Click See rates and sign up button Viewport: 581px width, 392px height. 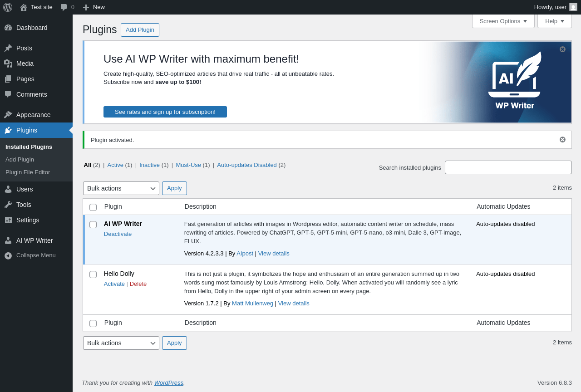pyautogui.click(x=165, y=112)
